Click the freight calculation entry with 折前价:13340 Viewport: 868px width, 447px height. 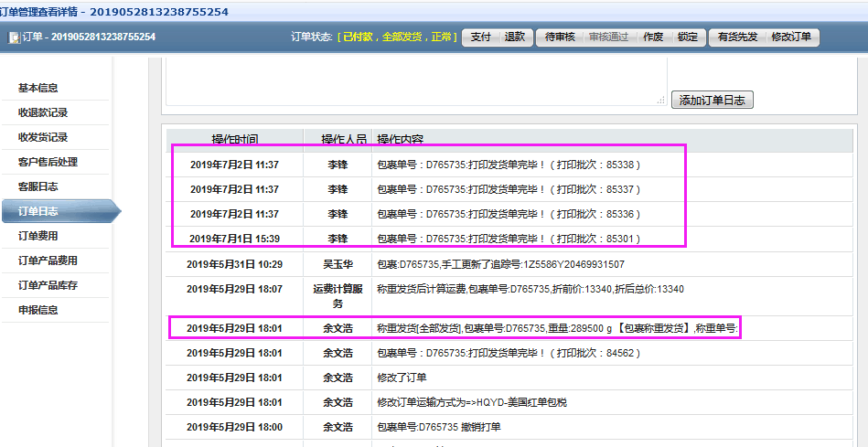point(530,290)
